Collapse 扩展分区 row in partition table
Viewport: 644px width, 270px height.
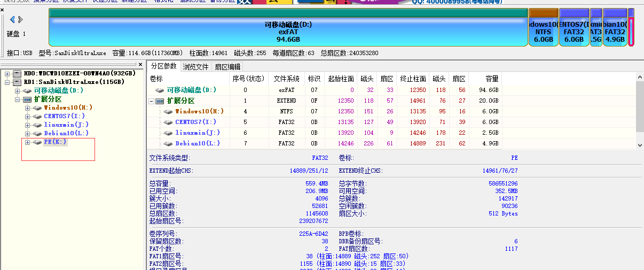pos(151,101)
